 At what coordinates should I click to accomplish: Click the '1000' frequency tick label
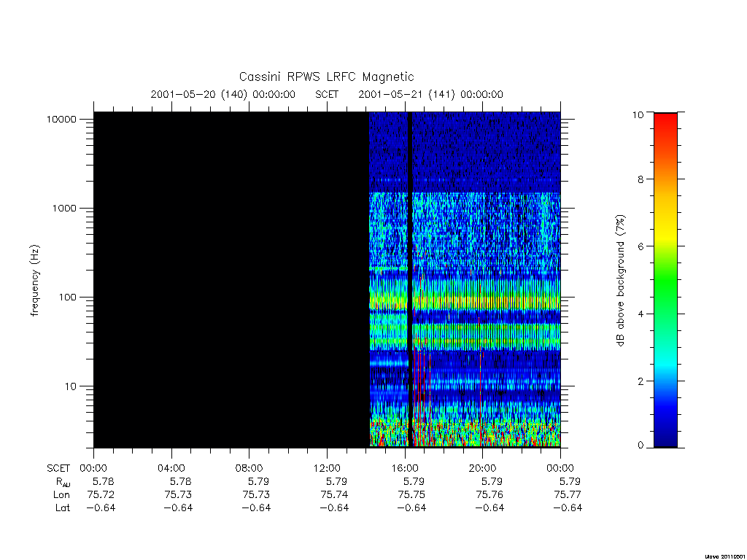[64, 208]
